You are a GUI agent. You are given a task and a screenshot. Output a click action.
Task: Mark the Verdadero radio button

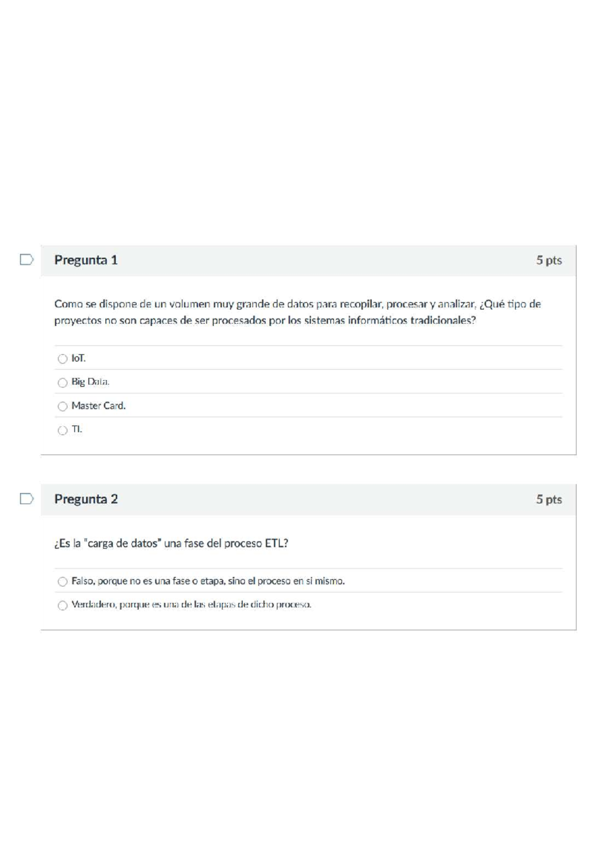coord(63,606)
